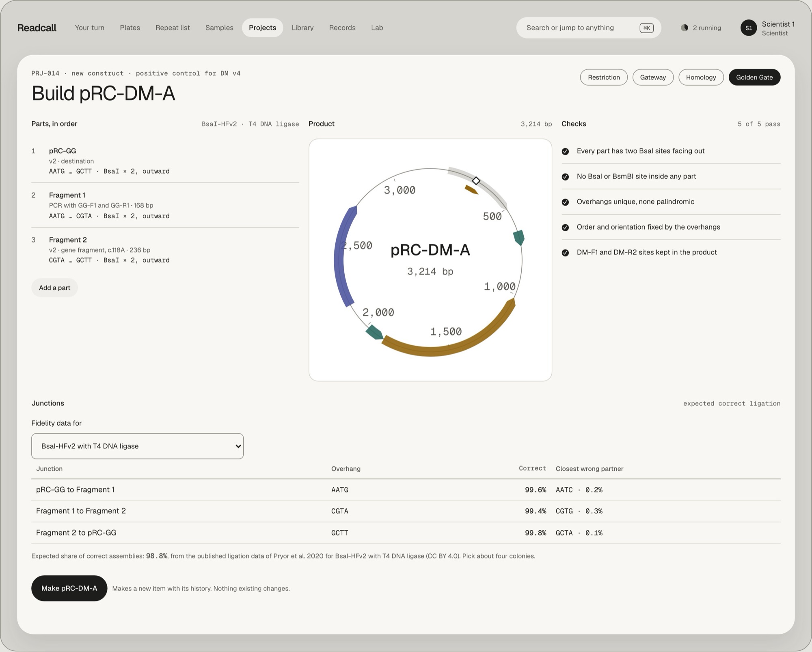
Task: Click pRC-GG to Fragment 1 junction row
Action: coord(406,490)
